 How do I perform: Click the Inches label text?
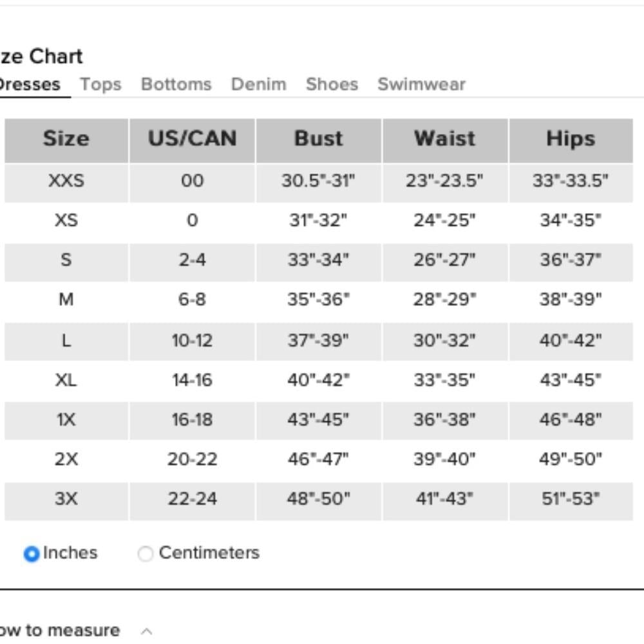point(70,553)
